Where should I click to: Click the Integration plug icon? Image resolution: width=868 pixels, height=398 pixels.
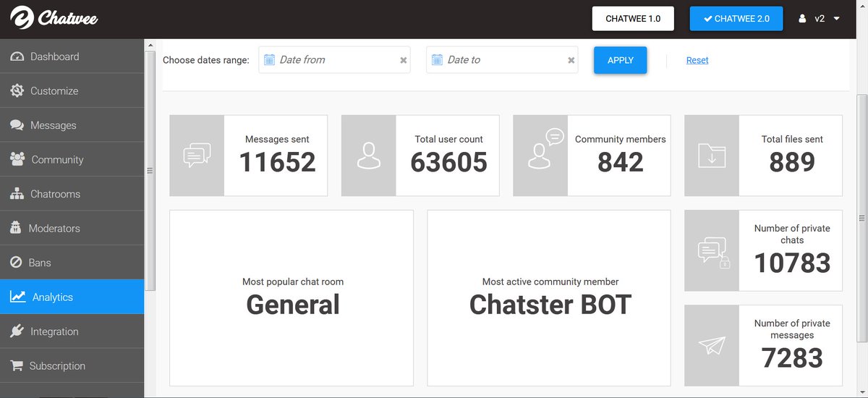click(17, 331)
